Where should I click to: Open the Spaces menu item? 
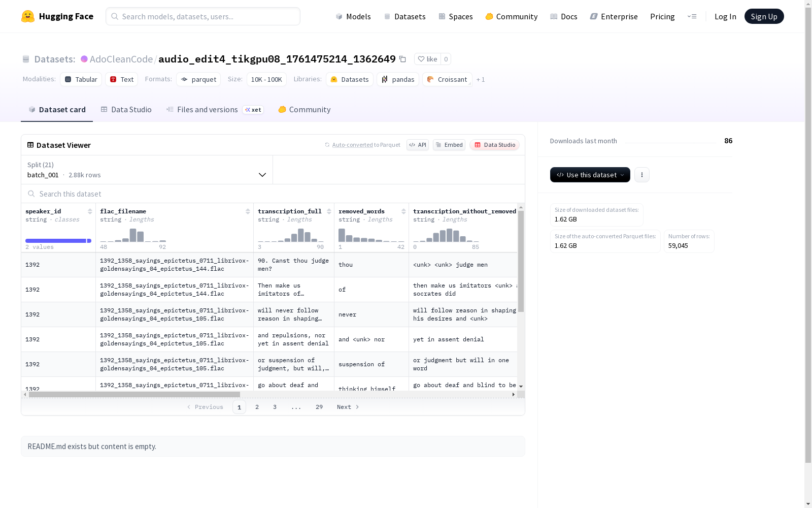[456, 16]
